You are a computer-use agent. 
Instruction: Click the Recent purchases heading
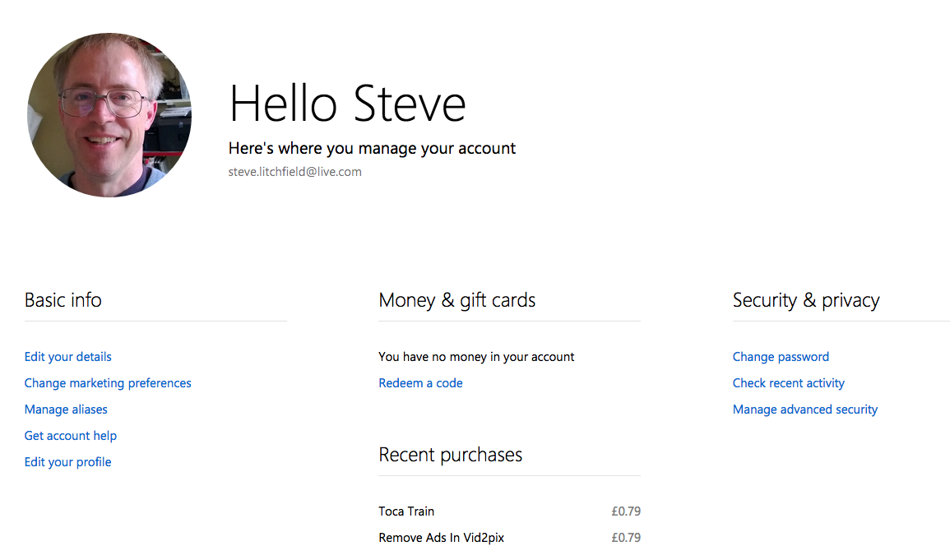(450, 455)
